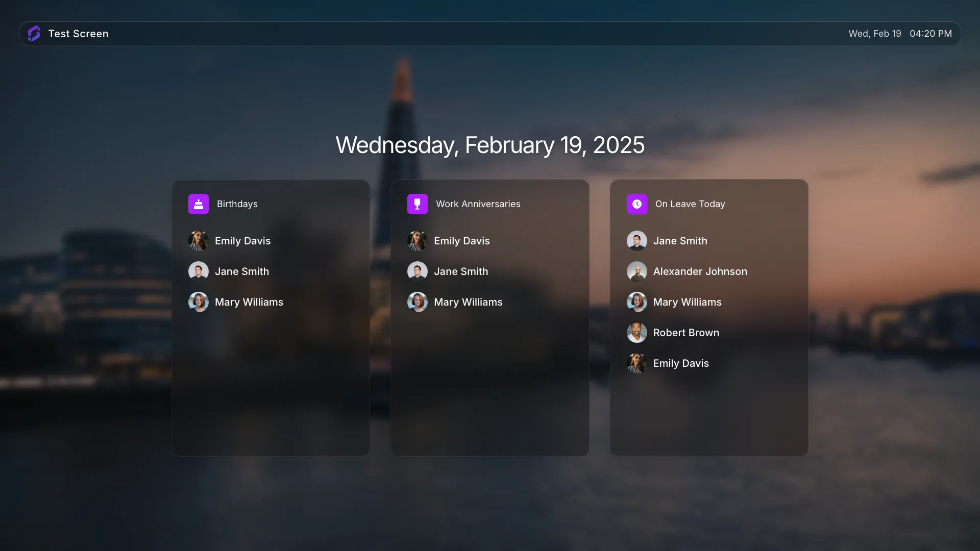Click the name Emily Davis under Work Anniversaries
Screen dimensions: 980x551
(462, 241)
